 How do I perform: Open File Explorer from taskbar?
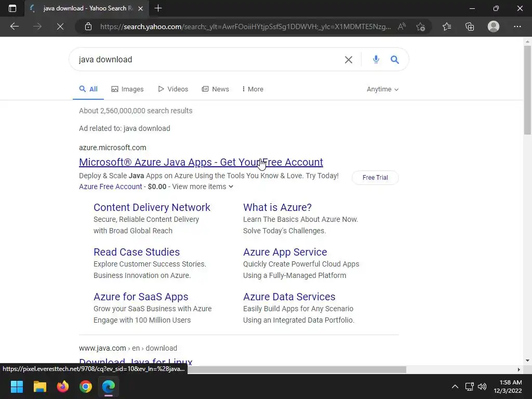[39, 387]
